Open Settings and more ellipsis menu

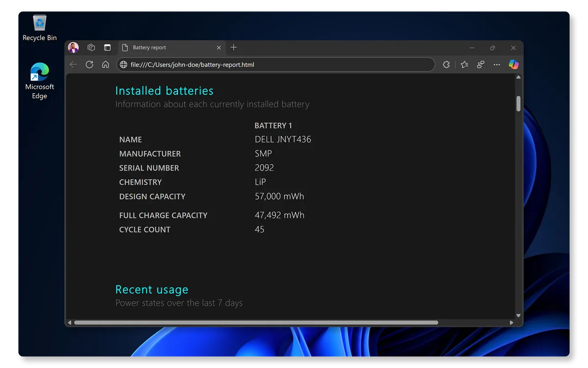pyautogui.click(x=497, y=64)
